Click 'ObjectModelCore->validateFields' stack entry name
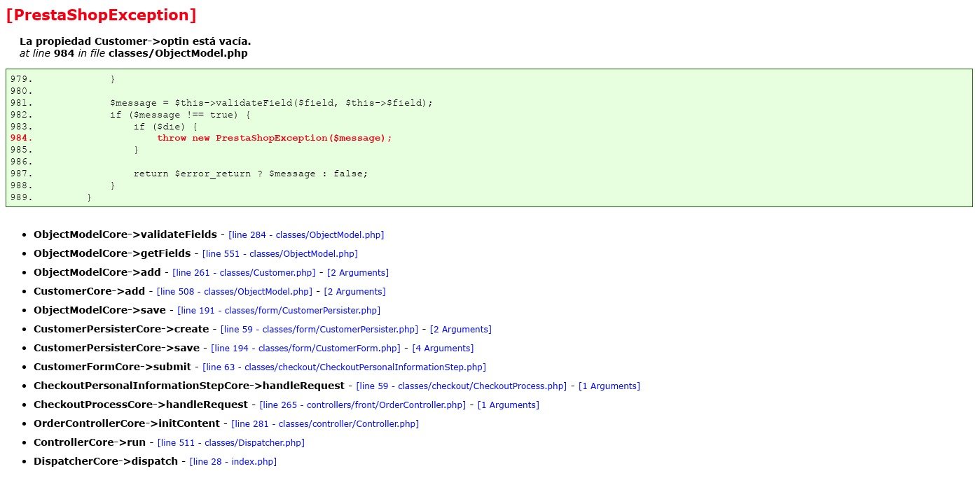Image resolution: width=980 pixels, height=499 pixels. (125, 234)
